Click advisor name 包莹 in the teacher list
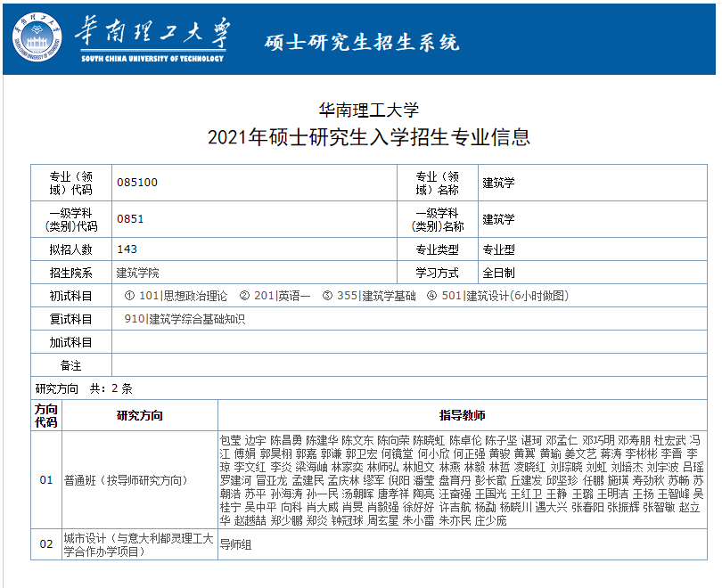Screen dimensions: 722x588 (231, 440)
